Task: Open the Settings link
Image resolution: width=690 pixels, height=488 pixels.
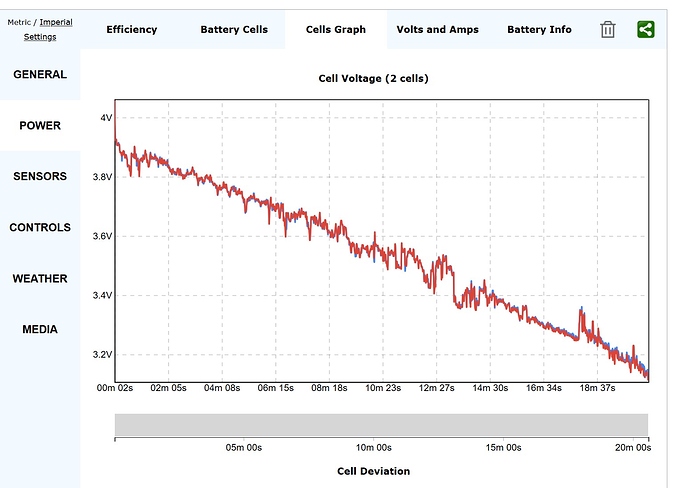Action: tap(40, 37)
